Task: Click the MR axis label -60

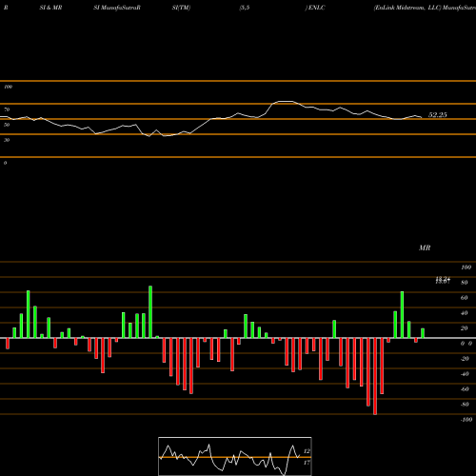Action: coord(465,389)
